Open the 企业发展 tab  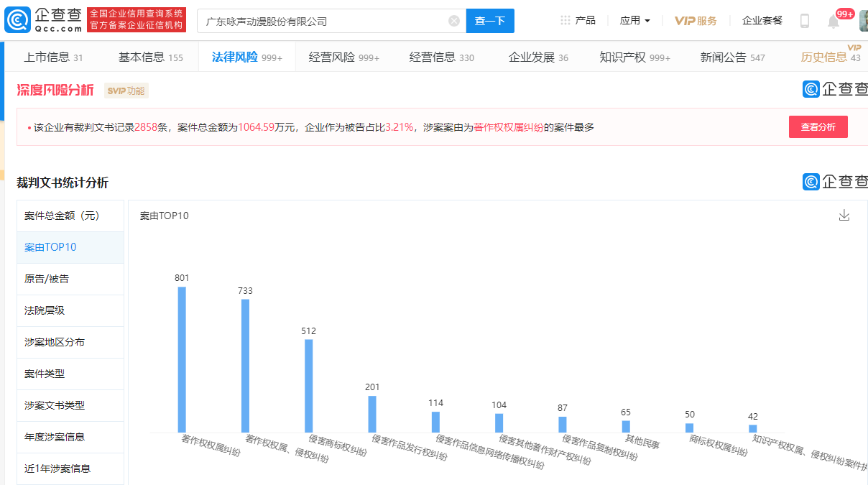(x=538, y=57)
